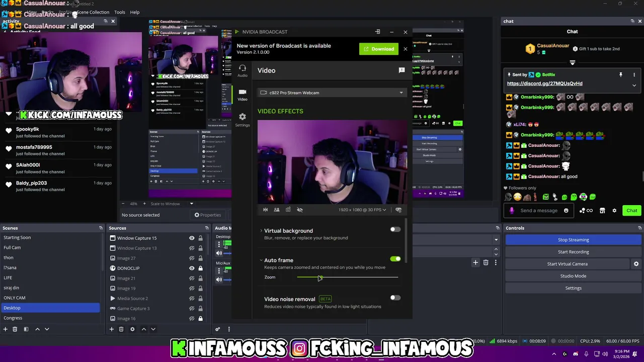The width and height of the screenshot is (644, 362).
Task: Turn off the Auto frame switch
Action: 395,259
